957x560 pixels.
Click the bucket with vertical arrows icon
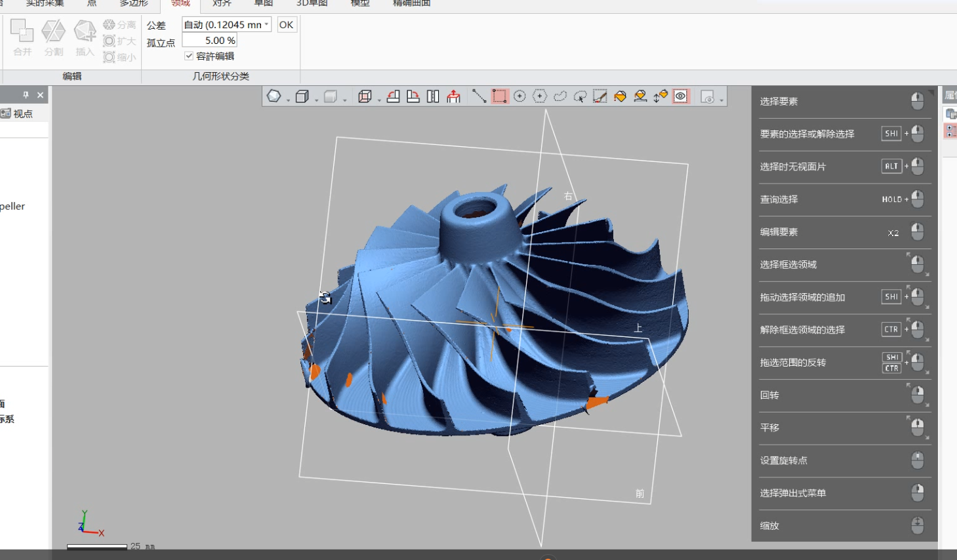click(661, 96)
